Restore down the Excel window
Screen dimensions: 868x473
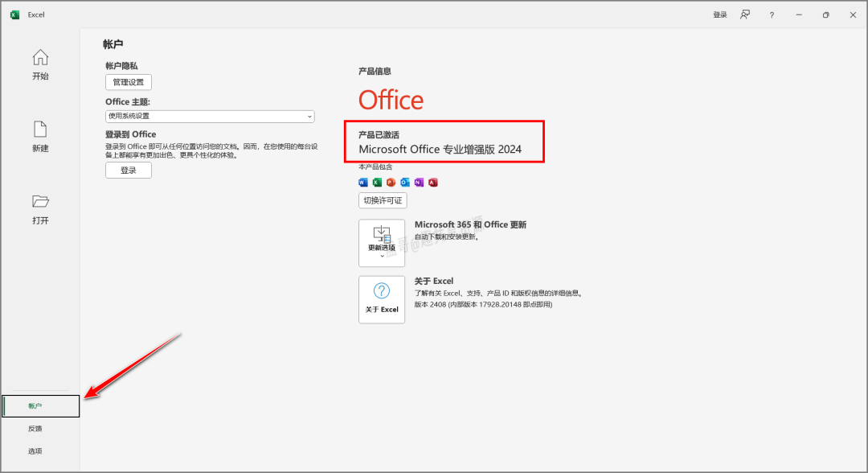tap(826, 15)
